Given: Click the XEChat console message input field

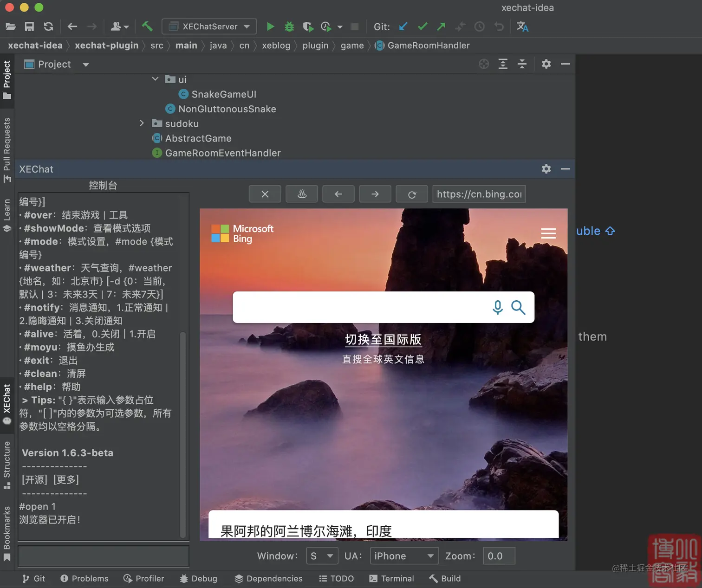Looking at the screenshot, I should pyautogui.click(x=104, y=556).
